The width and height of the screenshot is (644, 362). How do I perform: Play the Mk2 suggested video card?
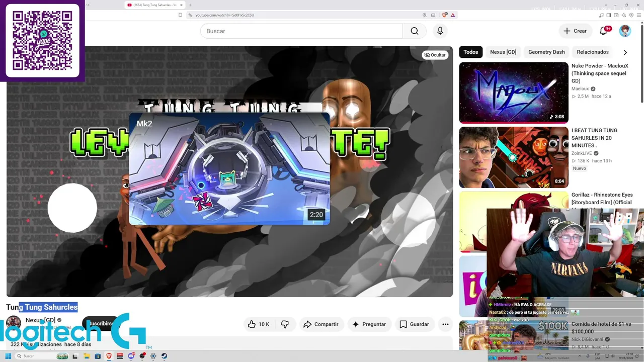pyautogui.click(x=229, y=169)
